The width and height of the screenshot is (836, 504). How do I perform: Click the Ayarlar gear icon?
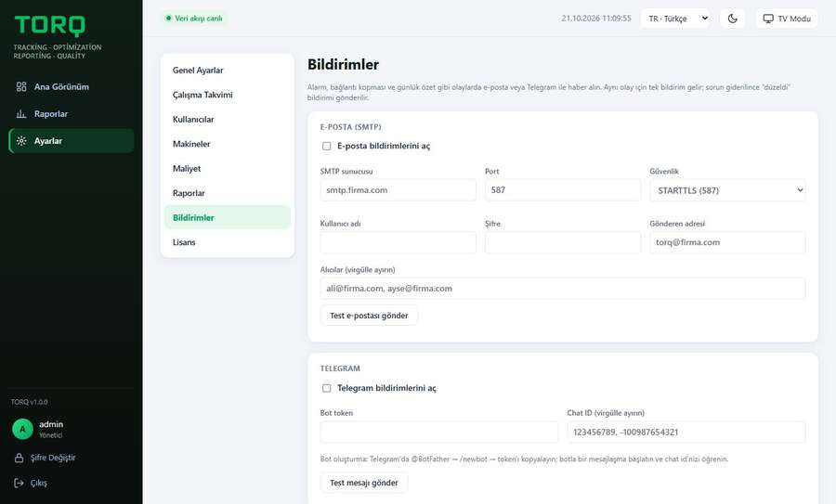[x=21, y=141]
